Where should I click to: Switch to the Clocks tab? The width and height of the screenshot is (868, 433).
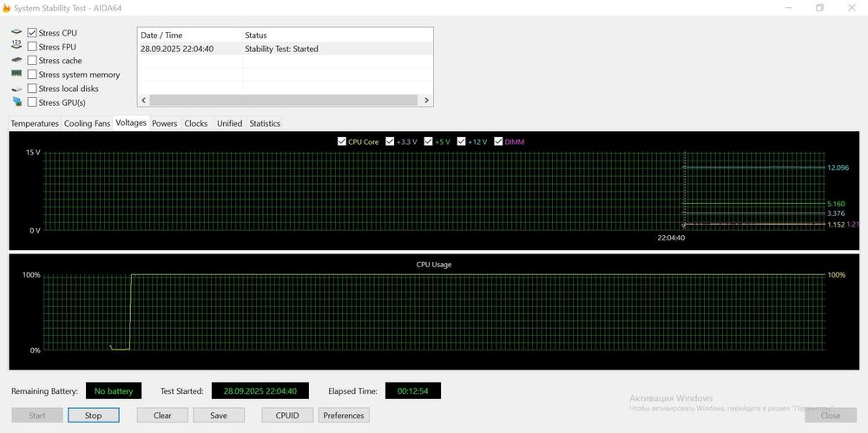(x=196, y=123)
